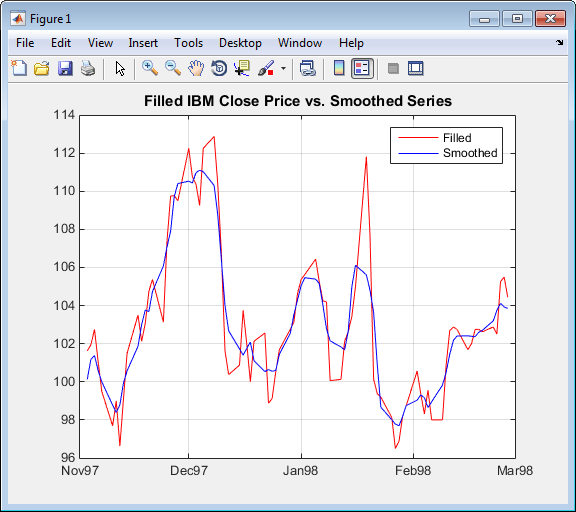The image size is (576, 512).
Task: Open the View menu
Action: (x=100, y=43)
